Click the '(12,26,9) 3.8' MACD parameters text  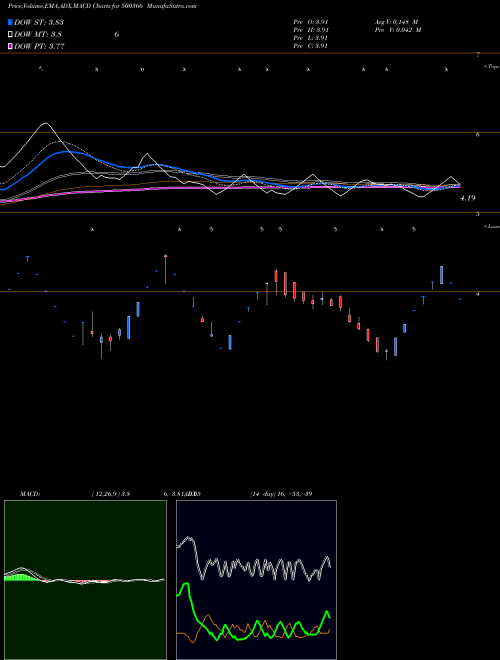(x=111, y=494)
